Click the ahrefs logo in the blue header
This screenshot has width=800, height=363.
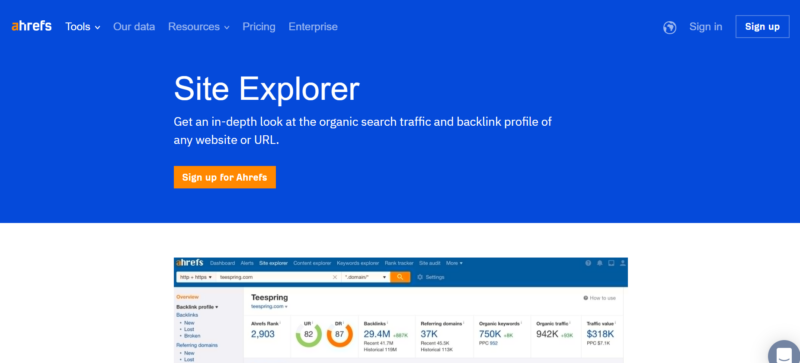point(32,26)
